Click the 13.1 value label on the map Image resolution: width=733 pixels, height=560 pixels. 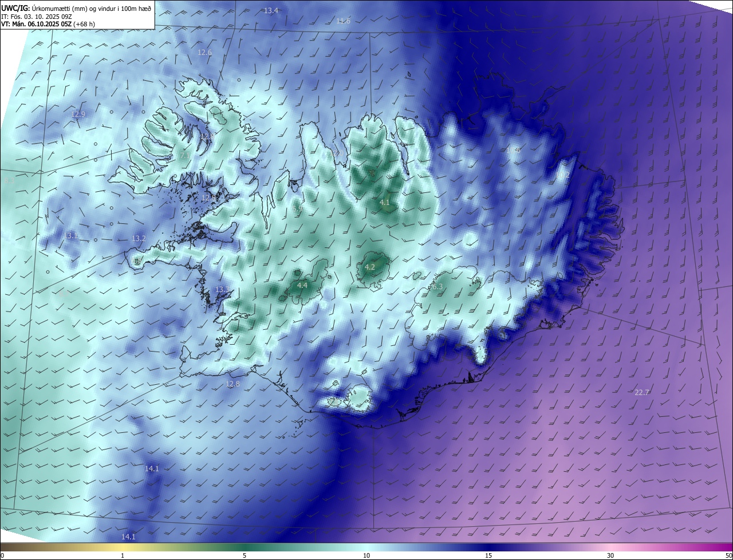point(71,236)
